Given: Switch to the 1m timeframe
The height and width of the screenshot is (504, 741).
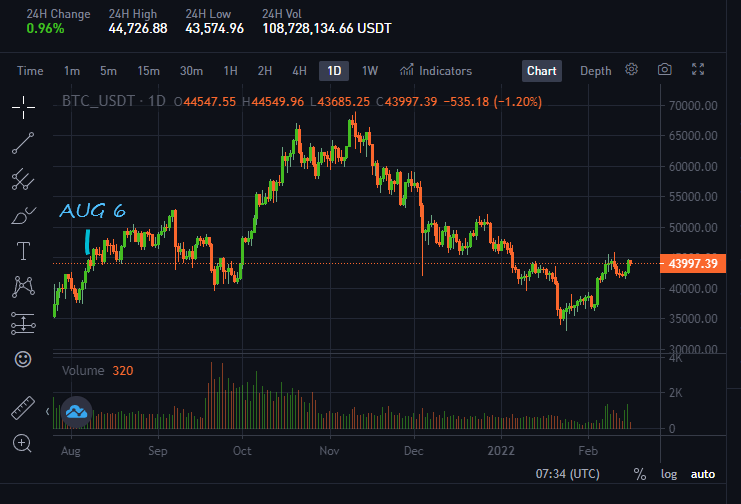Looking at the screenshot, I should (x=72, y=71).
